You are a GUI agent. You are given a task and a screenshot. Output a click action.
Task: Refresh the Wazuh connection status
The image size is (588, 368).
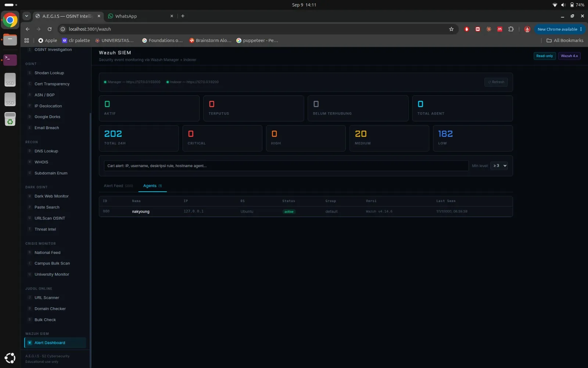pyautogui.click(x=496, y=82)
